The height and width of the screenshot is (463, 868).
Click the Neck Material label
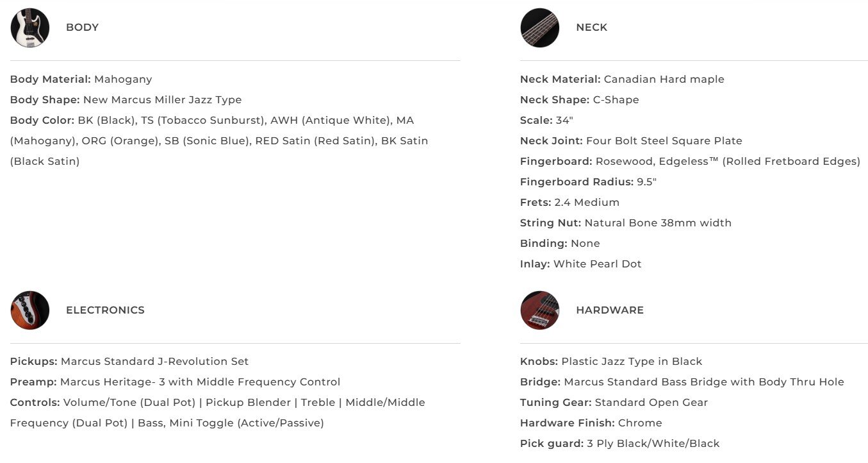click(560, 80)
